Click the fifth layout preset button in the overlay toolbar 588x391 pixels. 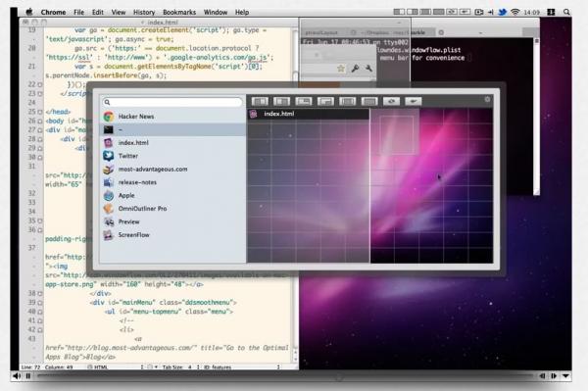pos(347,101)
